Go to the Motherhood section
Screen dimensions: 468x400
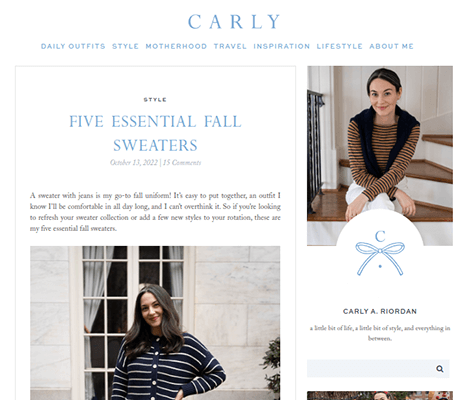click(176, 46)
